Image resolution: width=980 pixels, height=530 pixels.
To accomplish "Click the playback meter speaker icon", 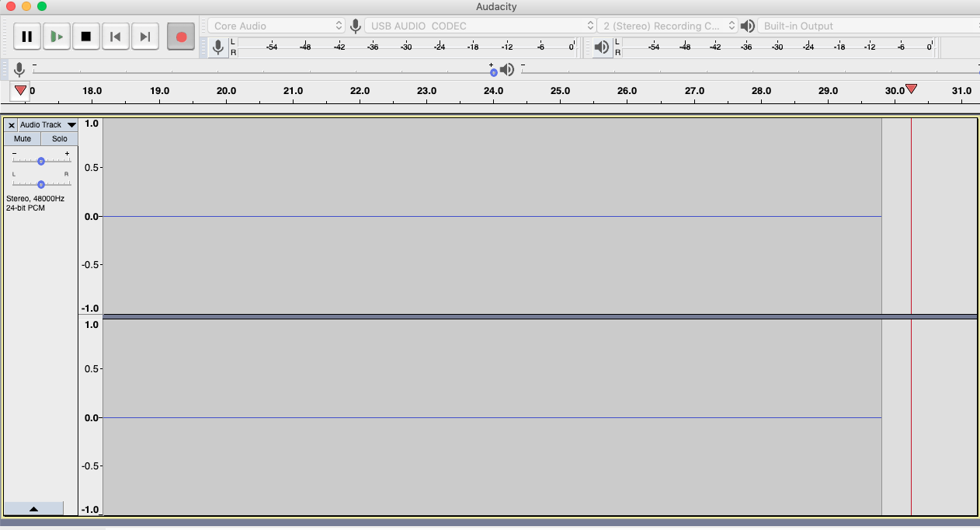I will pos(602,47).
